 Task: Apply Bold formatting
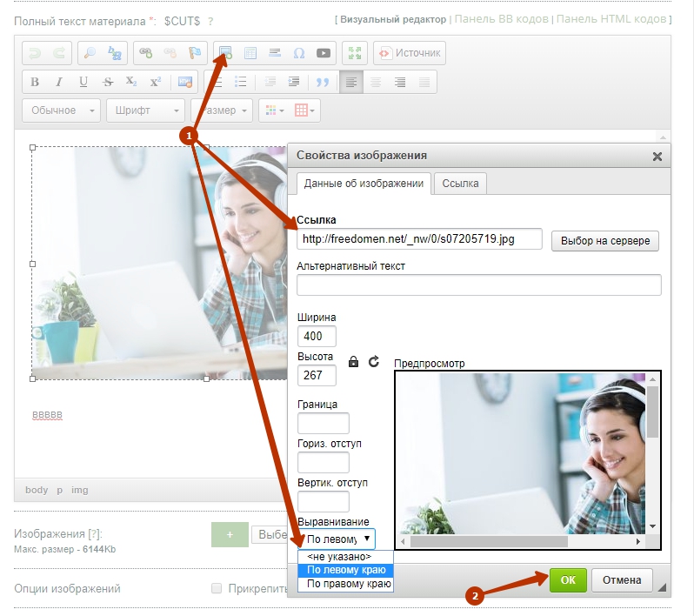[35, 82]
